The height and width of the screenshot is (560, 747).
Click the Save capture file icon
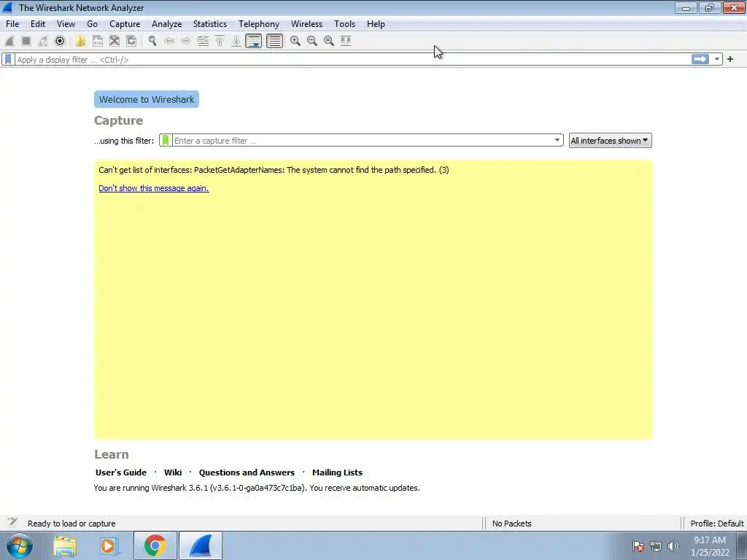click(x=98, y=41)
